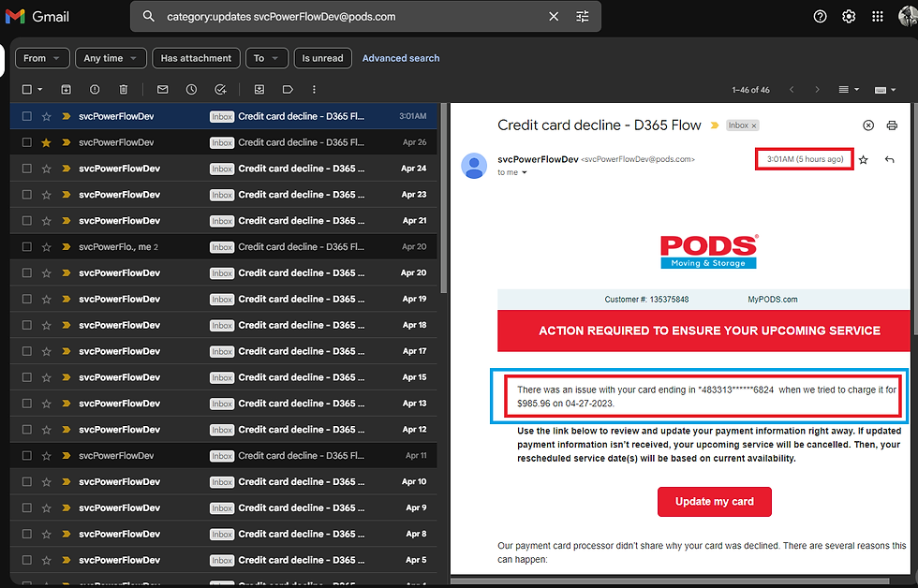Open account profile picture
This screenshot has width=918, height=588.
(908, 16)
